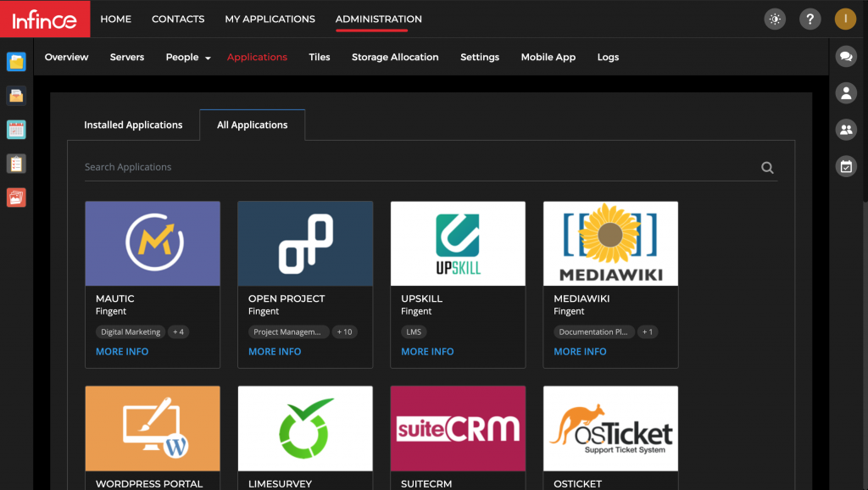
Task: Open MORE INFO for Upskill
Action: tap(427, 352)
